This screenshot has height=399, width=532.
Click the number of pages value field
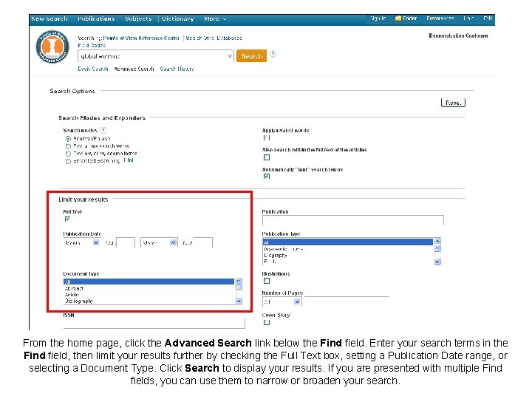(347, 301)
